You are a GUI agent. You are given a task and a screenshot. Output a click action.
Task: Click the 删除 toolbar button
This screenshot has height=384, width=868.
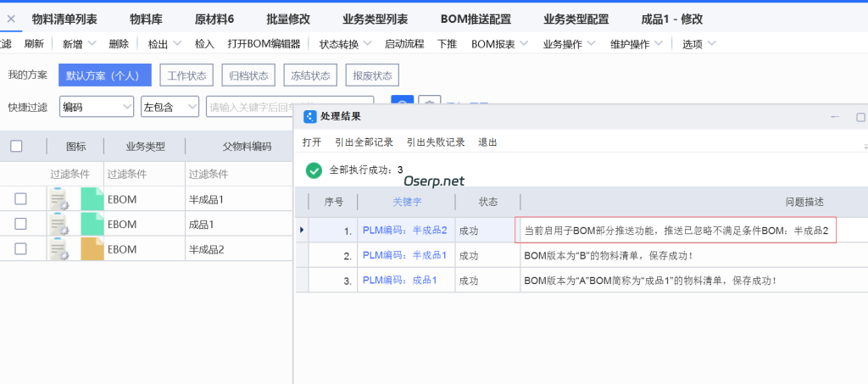click(x=119, y=44)
